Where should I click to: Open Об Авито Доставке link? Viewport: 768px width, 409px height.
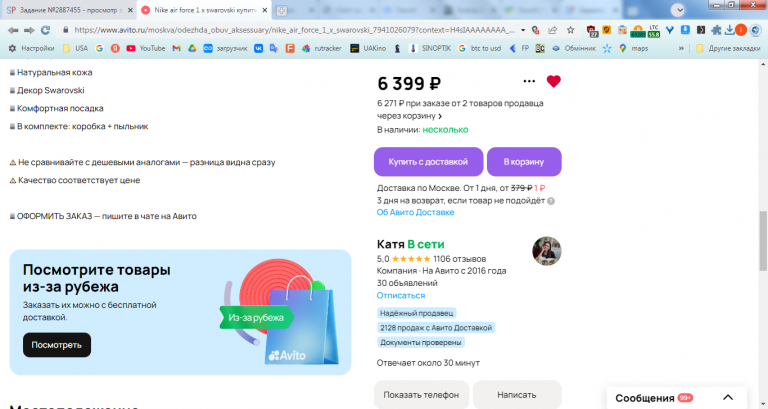click(x=415, y=213)
